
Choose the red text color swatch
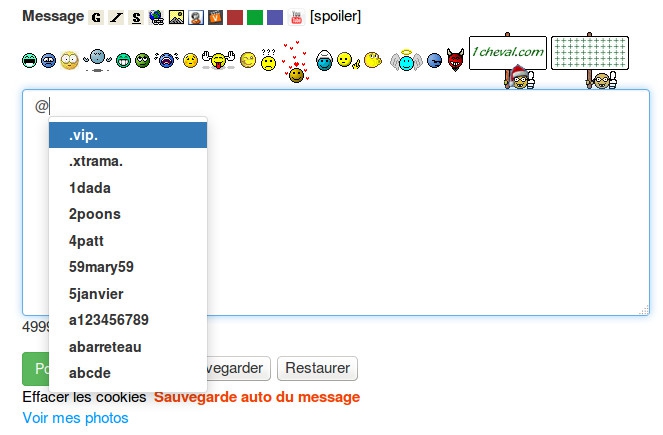tap(235, 17)
